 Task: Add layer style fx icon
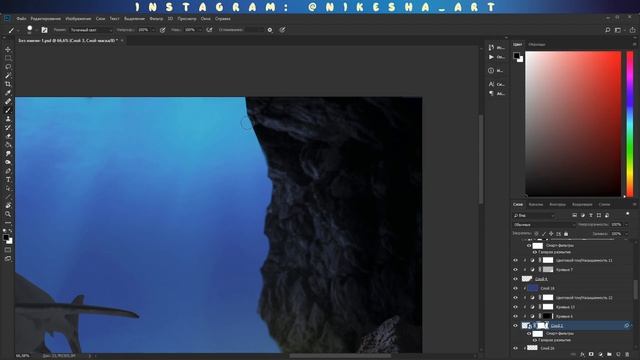(582, 355)
